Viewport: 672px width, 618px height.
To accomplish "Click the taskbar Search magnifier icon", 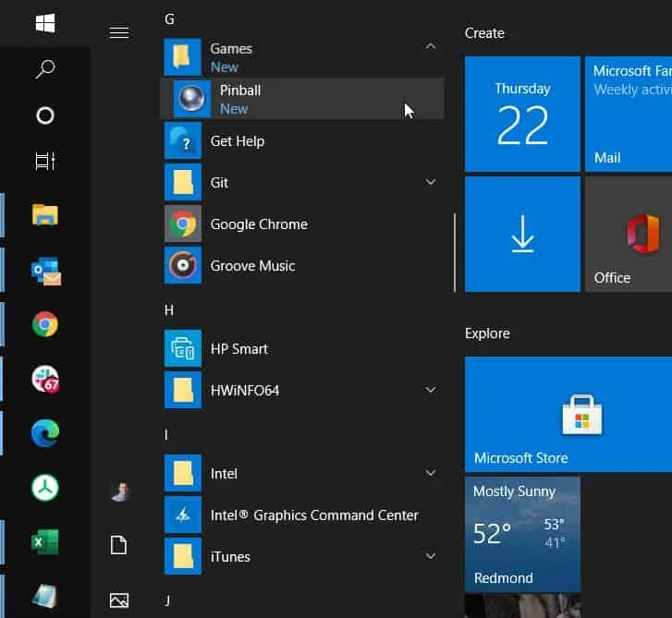I will tap(45, 68).
